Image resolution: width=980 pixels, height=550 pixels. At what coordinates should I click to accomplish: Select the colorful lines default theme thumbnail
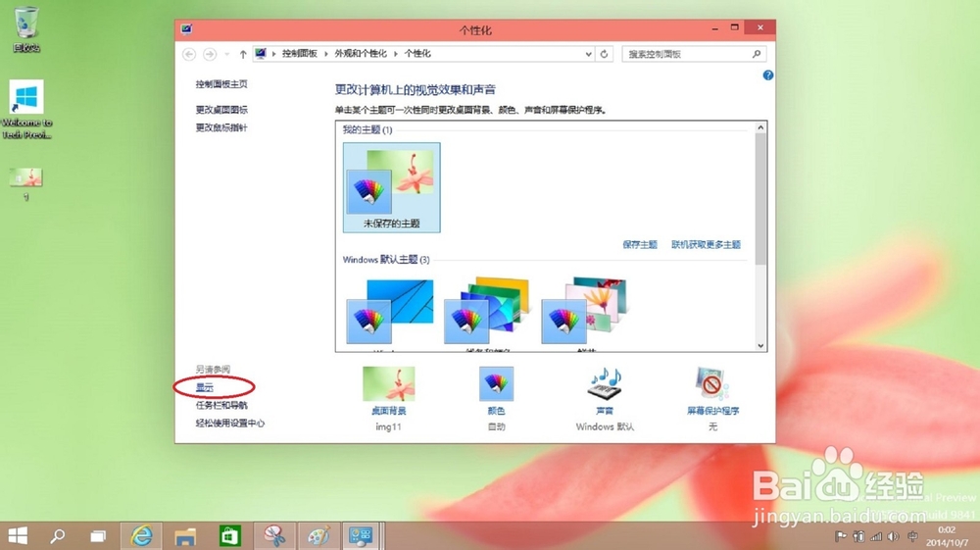[487, 313]
